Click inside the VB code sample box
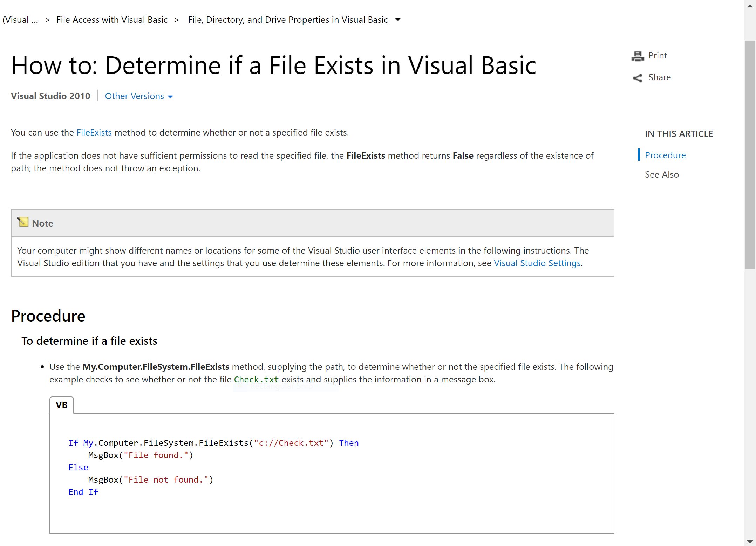Image resolution: width=756 pixels, height=546 pixels. tap(331, 473)
